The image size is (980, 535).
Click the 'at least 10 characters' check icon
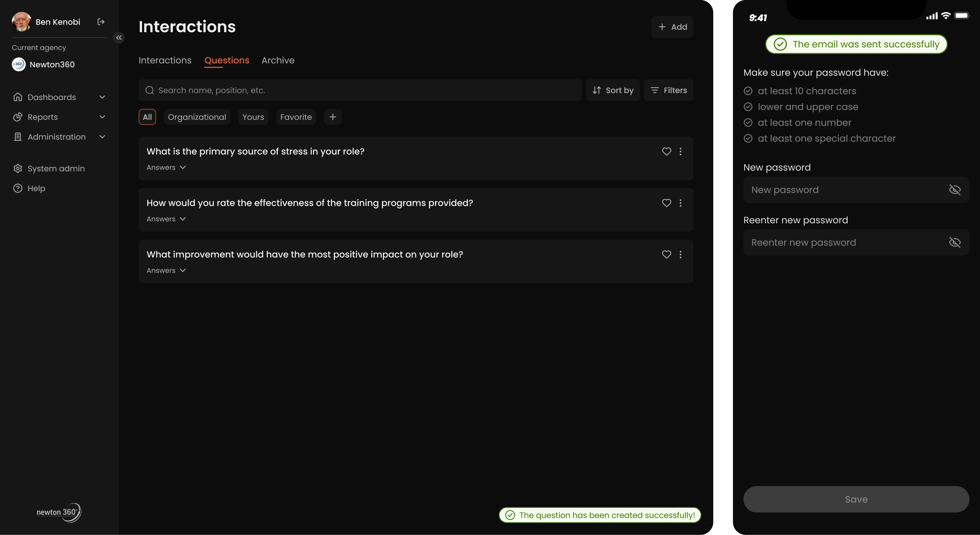click(748, 91)
